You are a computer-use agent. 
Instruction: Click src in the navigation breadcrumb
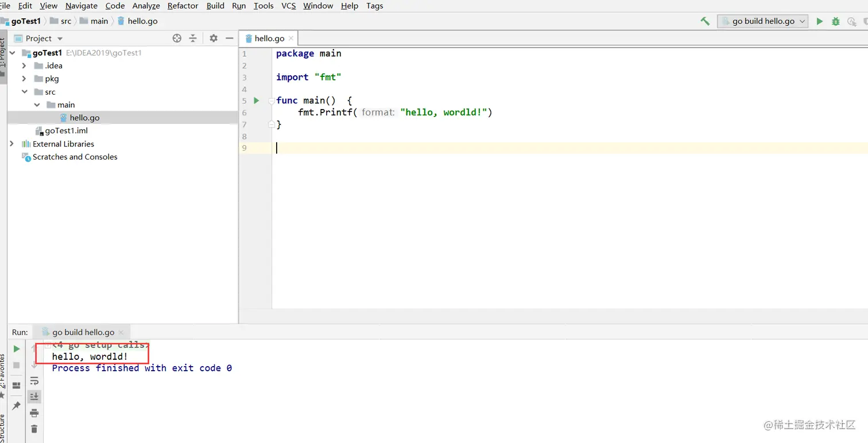point(66,21)
